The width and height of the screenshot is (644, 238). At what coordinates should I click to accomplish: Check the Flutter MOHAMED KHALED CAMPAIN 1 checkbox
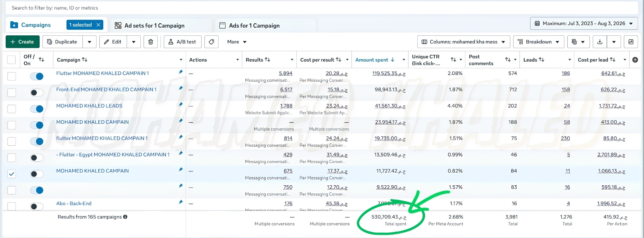(x=12, y=76)
